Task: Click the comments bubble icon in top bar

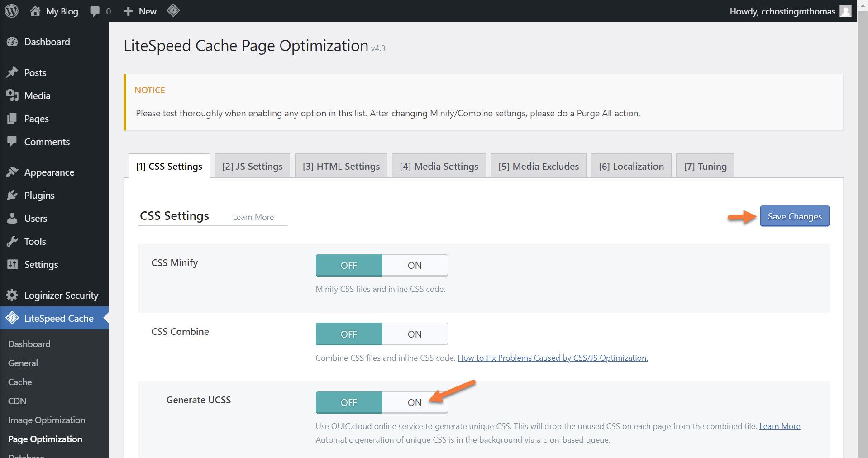Action: point(95,11)
